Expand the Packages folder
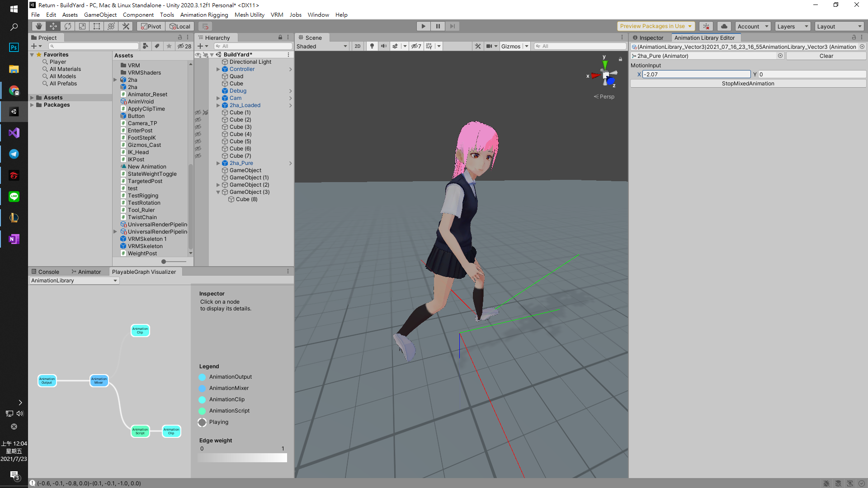The width and height of the screenshot is (868, 488). point(32,105)
